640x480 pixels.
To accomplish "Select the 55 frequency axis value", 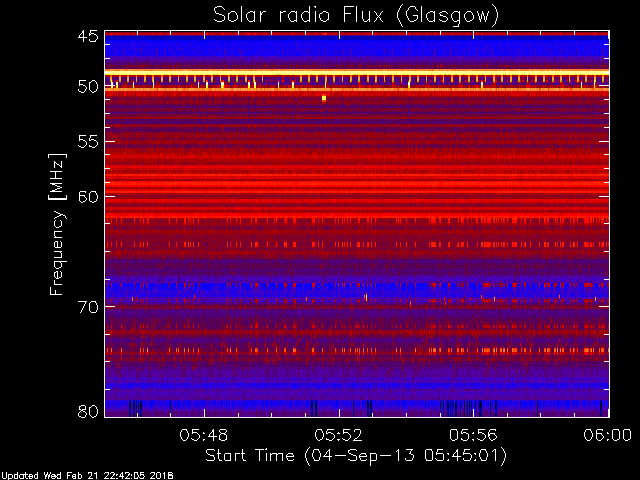I will 88,142.
